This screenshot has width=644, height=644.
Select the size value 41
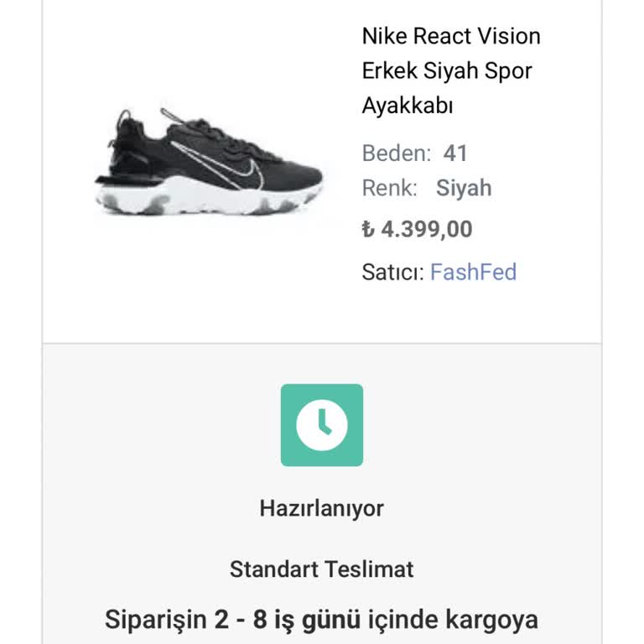click(455, 153)
